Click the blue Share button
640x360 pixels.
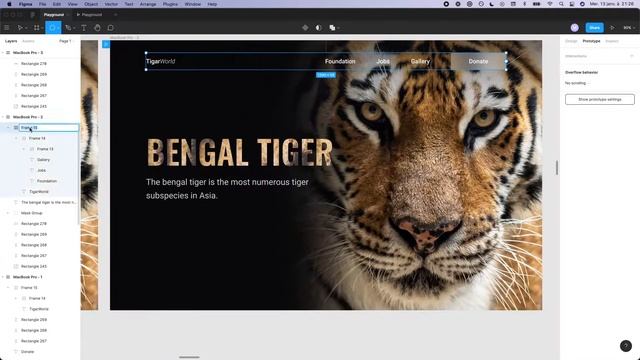coord(594,28)
